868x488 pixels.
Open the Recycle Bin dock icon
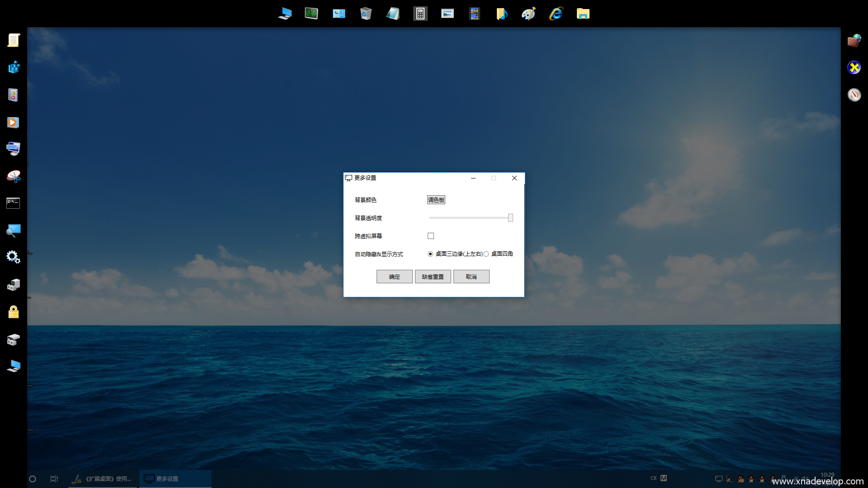point(366,14)
